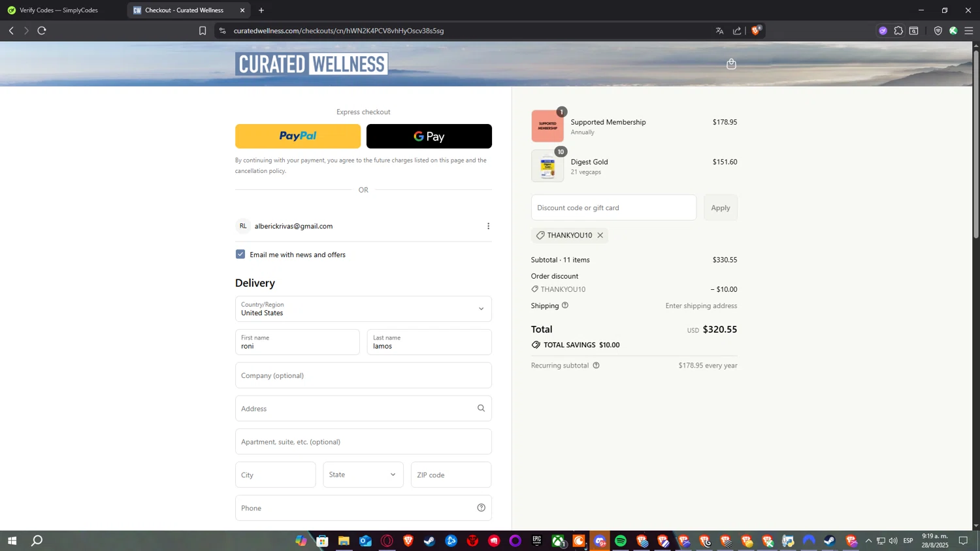980x551 pixels.
Task: Open a new browser tab
Action: (261, 10)
